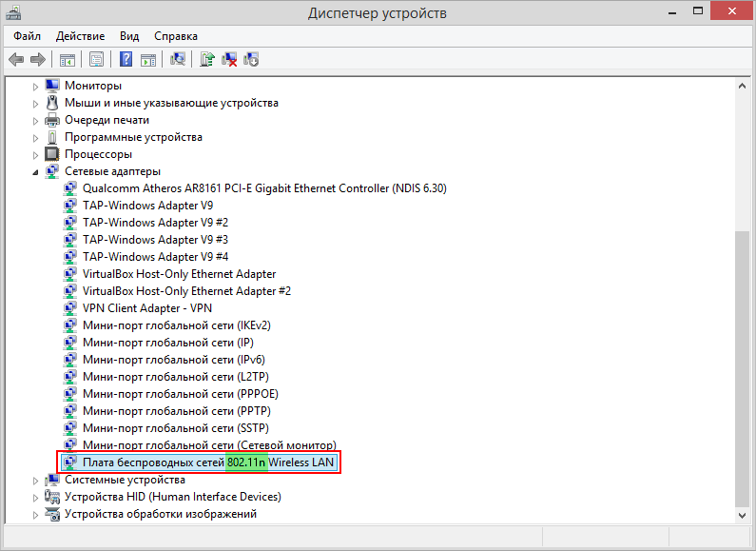Select TAP-Windows Adapter V9 #2

155,223
